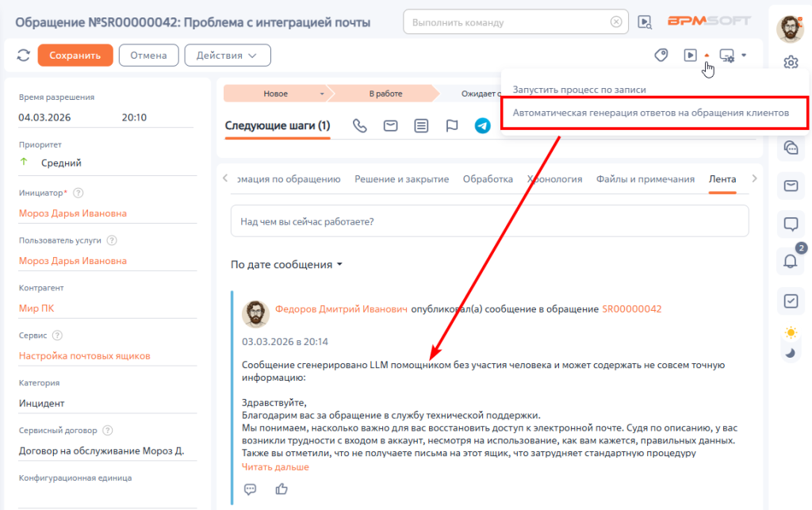
Task: Open the Действия dropdown
Action: tap(228, 56)
